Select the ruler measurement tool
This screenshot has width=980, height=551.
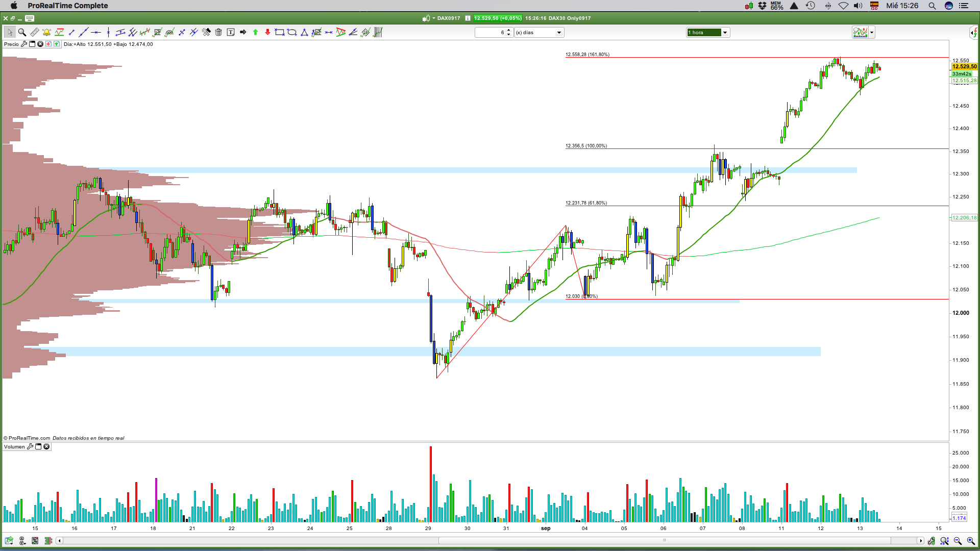coord(34,32)
